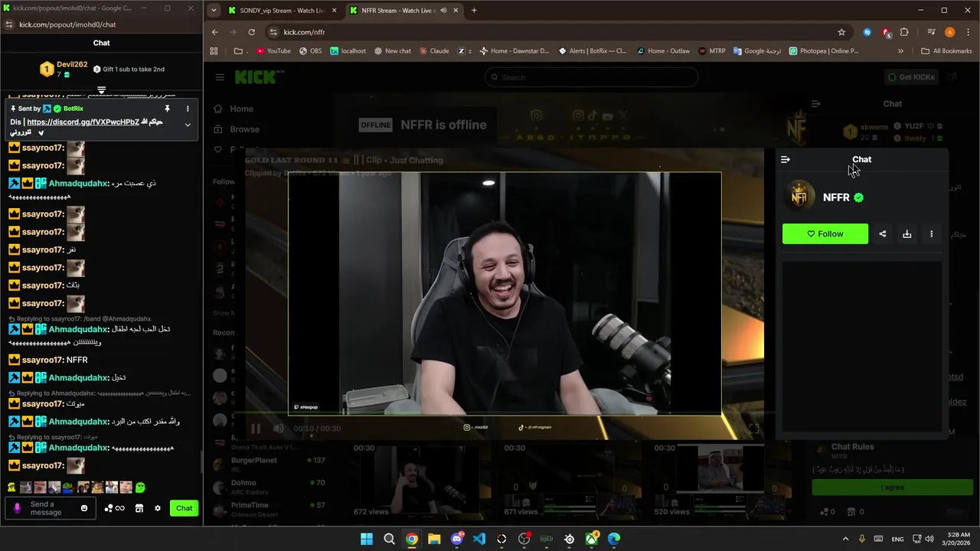The height and width of the screenshot is (551, 980).
Task: Open the discord.gg link in pinned message
Action: tap(83, 122)
